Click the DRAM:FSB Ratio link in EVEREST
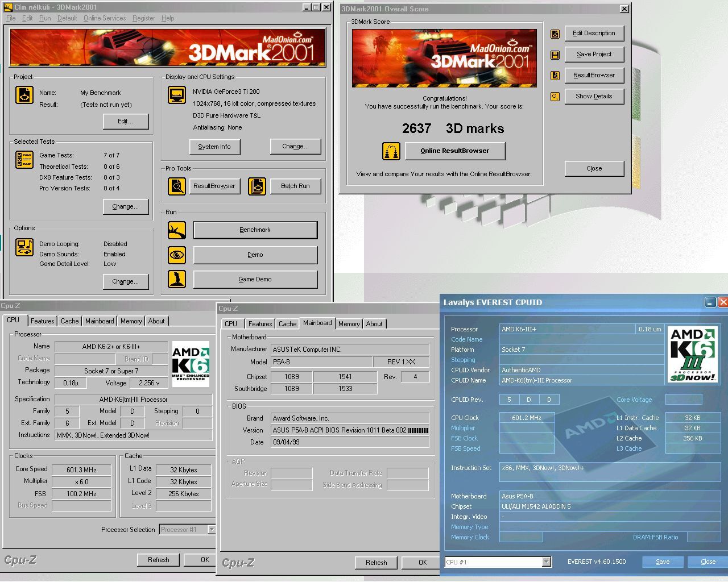Screen dimensions: 728x582 click(655, 537)
